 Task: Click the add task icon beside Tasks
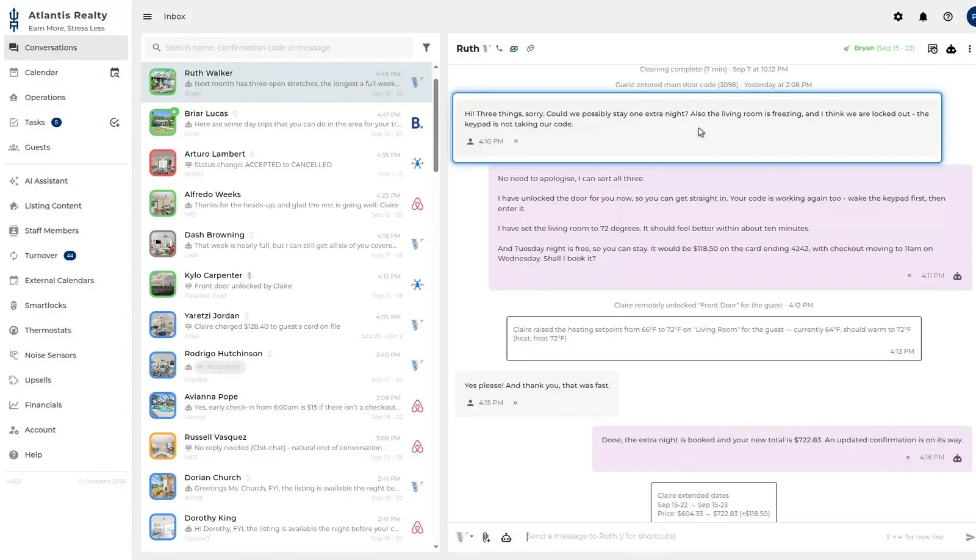coord(115,123)
